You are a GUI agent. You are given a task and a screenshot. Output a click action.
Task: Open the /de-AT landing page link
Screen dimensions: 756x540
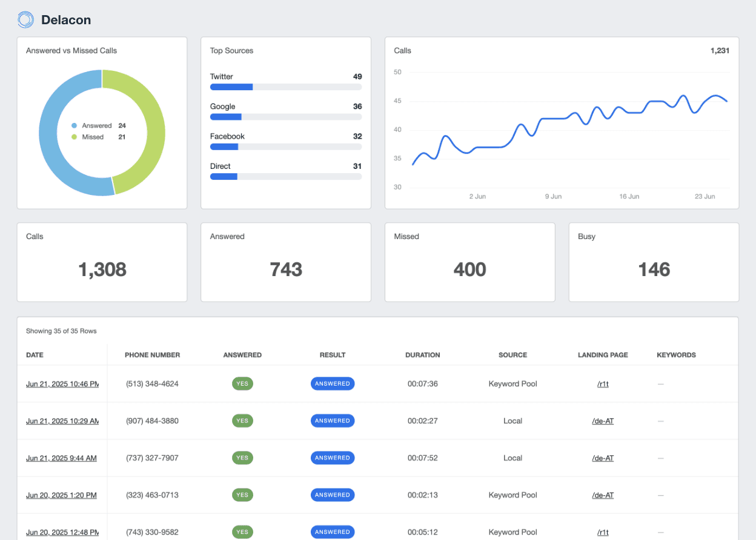(603, 421)
